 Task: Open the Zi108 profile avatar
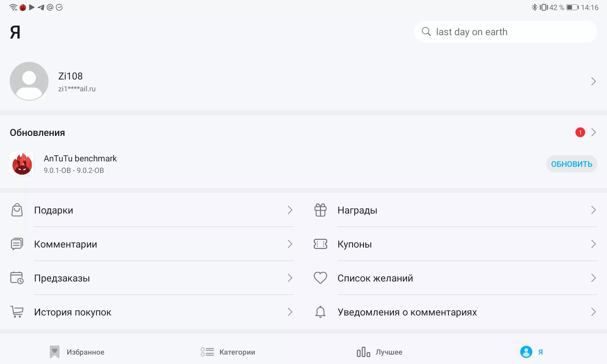point(29,81)
